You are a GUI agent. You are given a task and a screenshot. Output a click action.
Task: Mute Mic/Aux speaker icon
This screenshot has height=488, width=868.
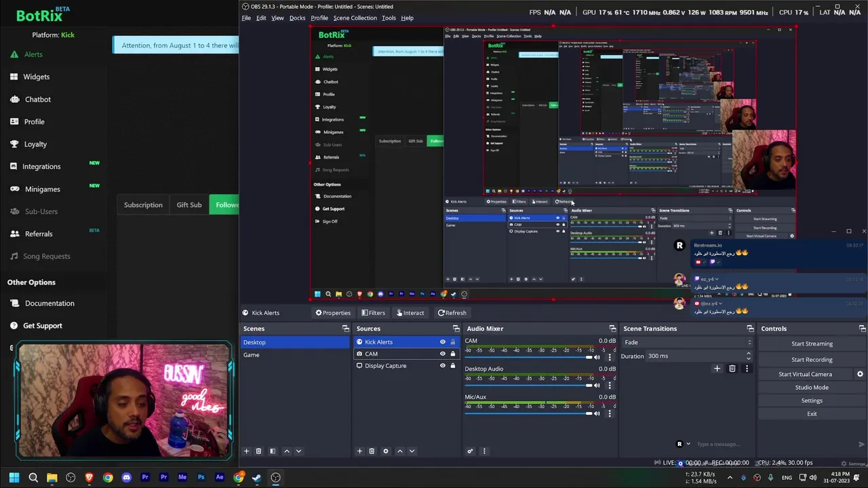(x=597, y=413)
